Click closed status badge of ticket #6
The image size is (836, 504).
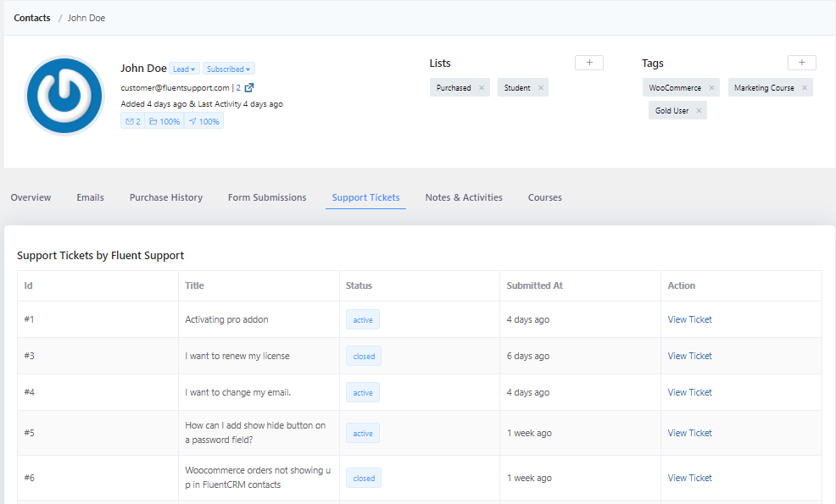coord(364,478)
